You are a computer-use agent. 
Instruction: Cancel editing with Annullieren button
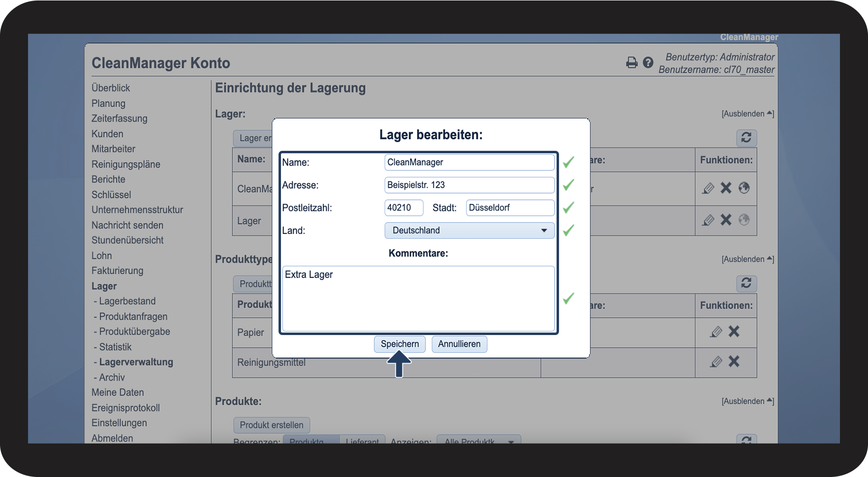coord(459,344)
